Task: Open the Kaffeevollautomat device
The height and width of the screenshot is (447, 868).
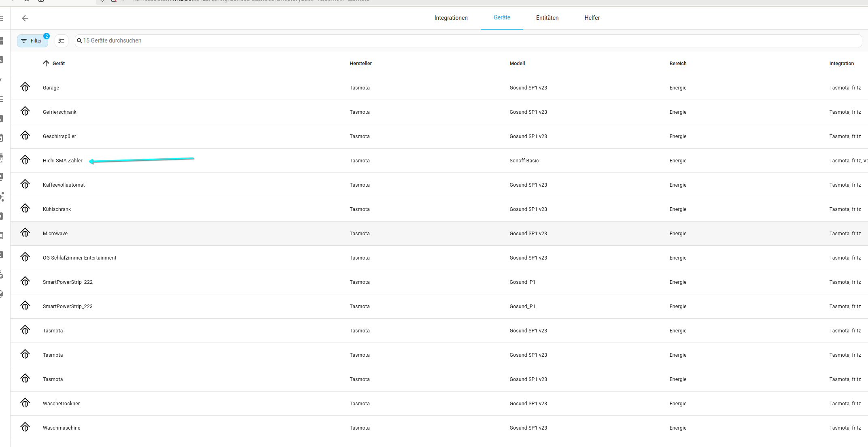Action: coord(64,185)
